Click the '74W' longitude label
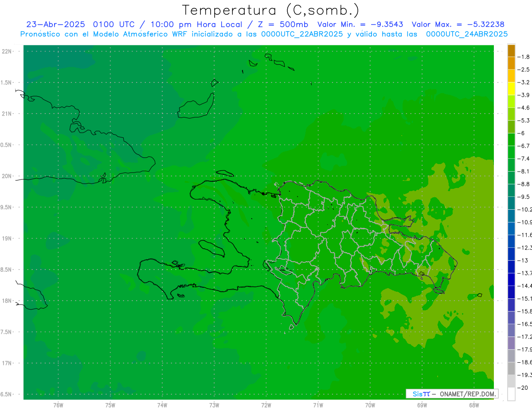Viewport: 532px width, 411px height. 162,405
